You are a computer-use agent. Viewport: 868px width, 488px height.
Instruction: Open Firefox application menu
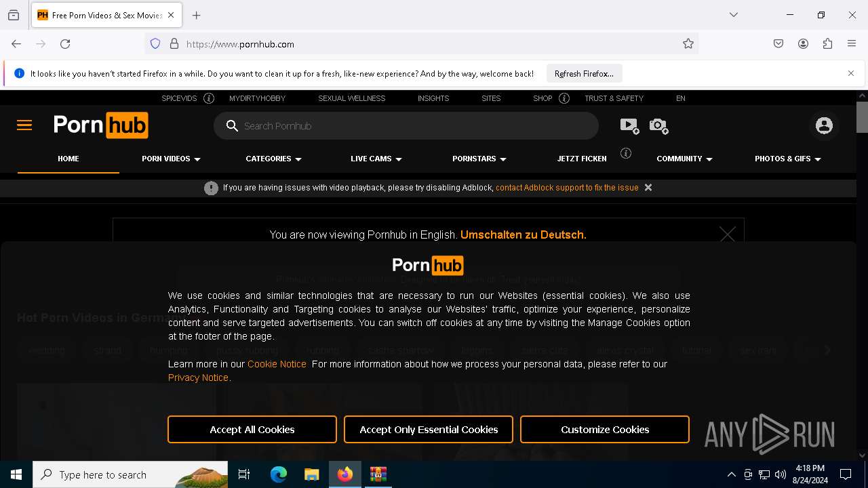(x=852, y=44)
